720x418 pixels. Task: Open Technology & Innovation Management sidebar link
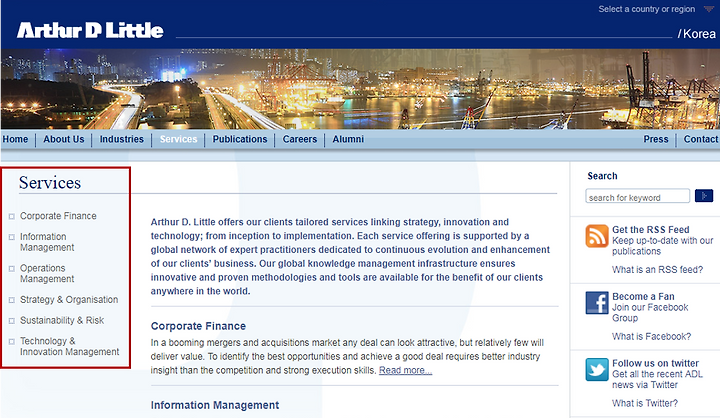(x=69, y=346)
